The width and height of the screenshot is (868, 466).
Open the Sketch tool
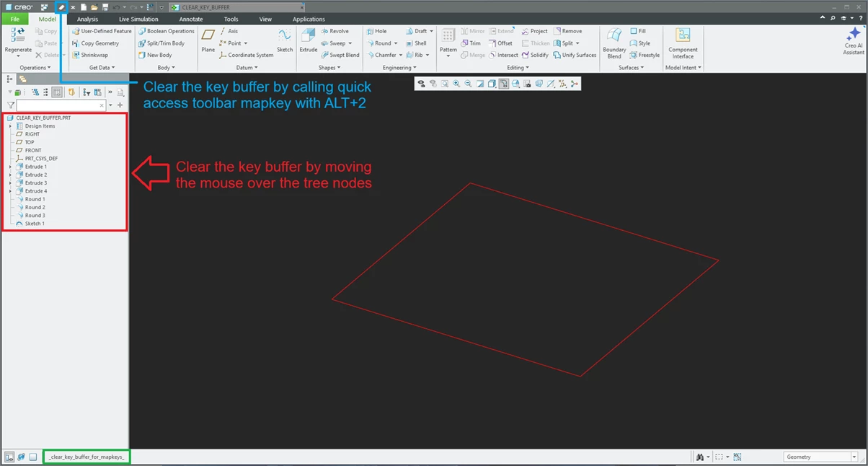(x=285, y=41)
